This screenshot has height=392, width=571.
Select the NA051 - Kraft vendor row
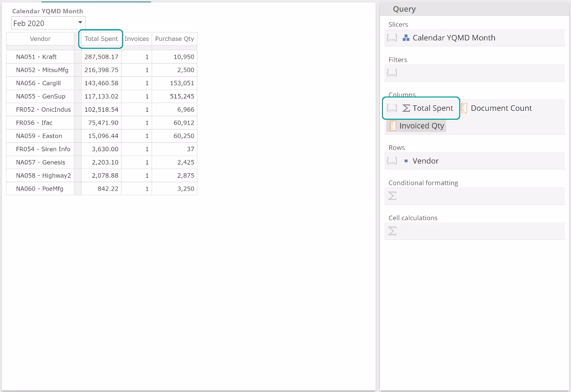click(x=36, y=57)
